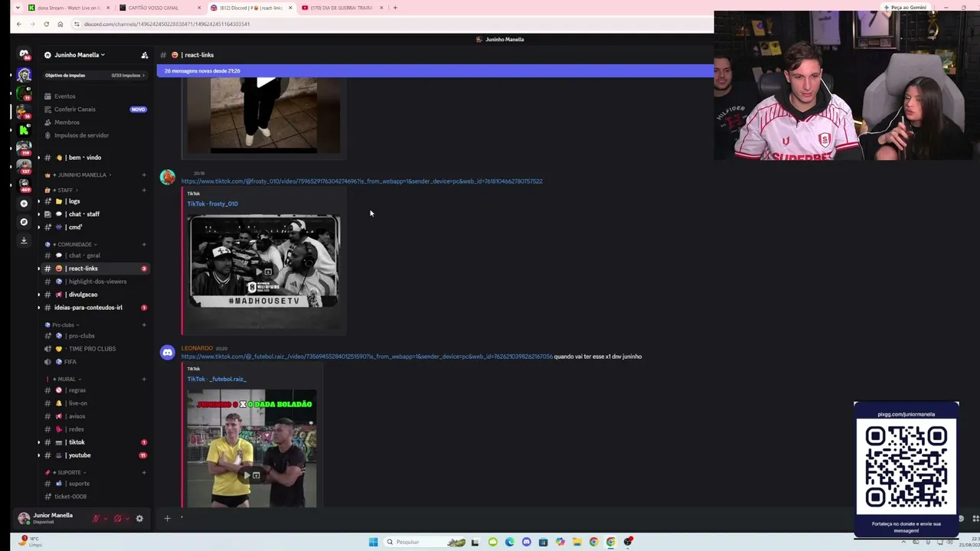Toggle microphone mute in user panel

96,518
